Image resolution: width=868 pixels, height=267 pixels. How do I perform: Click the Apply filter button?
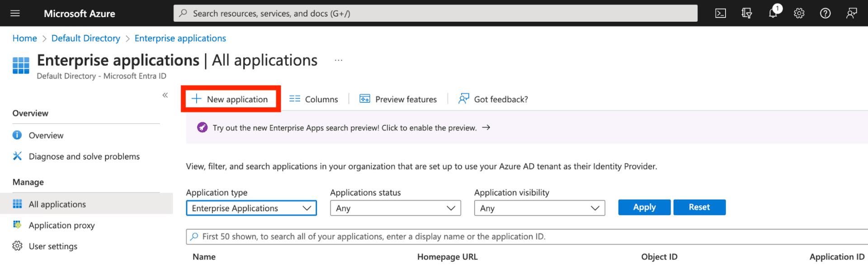(x=644, y=207)
